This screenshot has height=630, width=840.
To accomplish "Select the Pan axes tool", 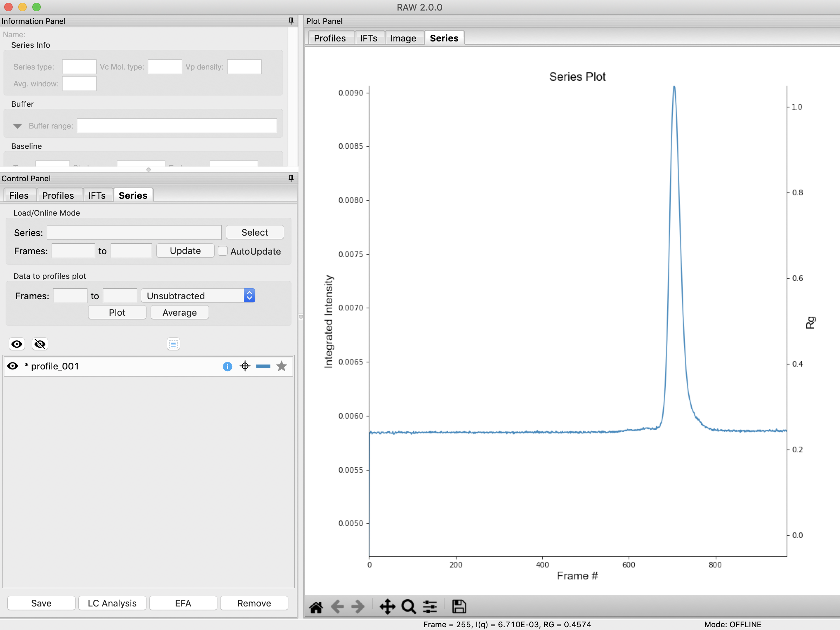I will [387, 606].
